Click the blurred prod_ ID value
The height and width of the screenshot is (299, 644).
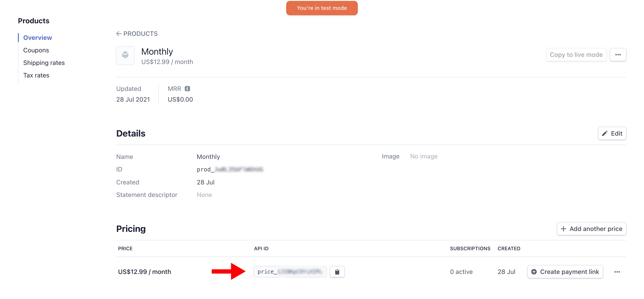coord(230,169)
